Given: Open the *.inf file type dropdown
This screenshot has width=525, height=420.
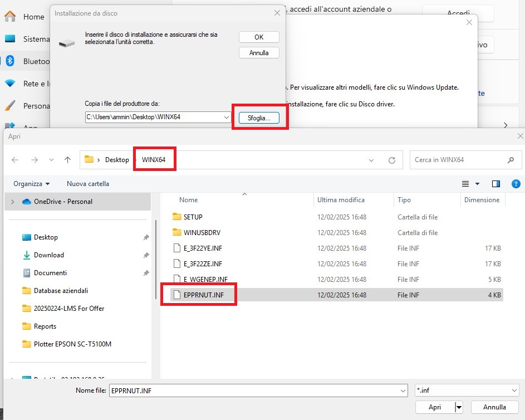Looking at the screenshot, I should [467, 390].
